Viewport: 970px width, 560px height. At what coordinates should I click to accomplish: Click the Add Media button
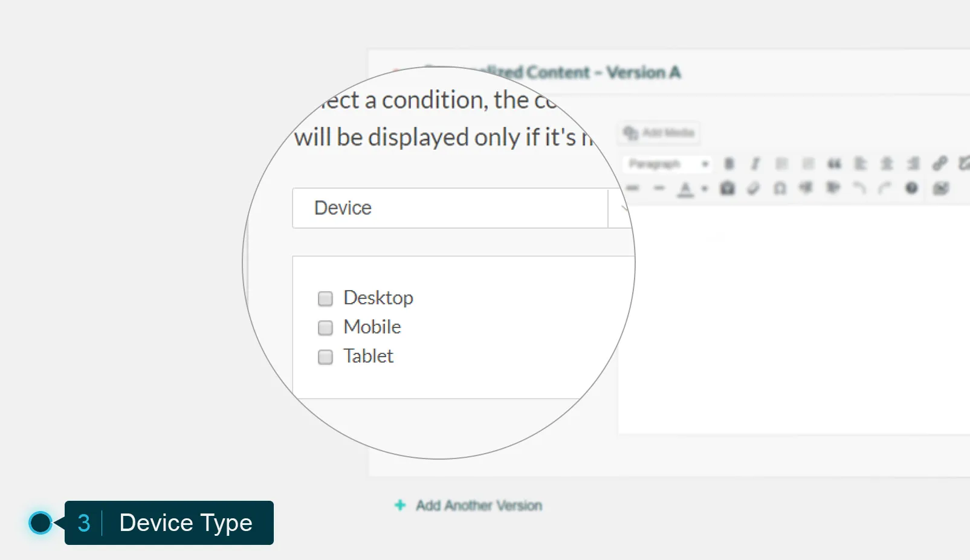pos(658,133)
